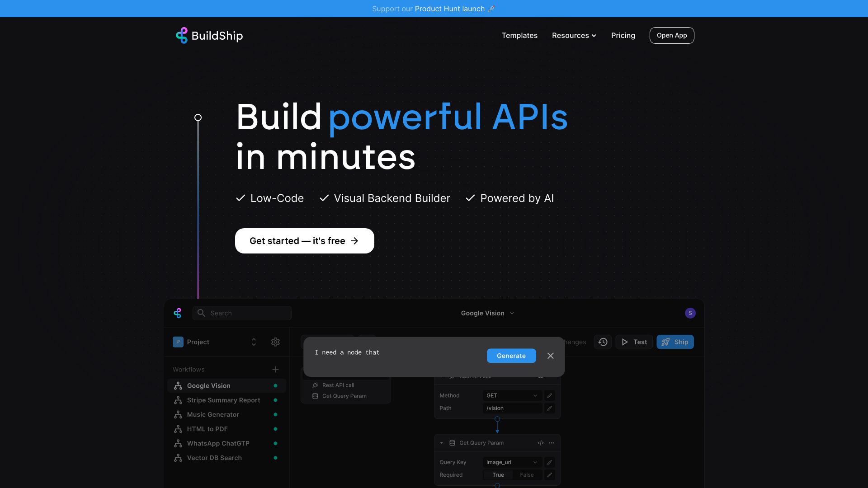Screen dimensions: 868x488
Task: Open the Resources menu
Action: (x=574, y=35)
